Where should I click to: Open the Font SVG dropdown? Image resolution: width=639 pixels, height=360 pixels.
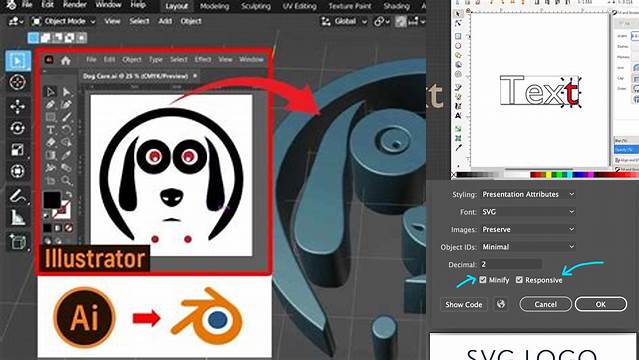click(528, 212)
